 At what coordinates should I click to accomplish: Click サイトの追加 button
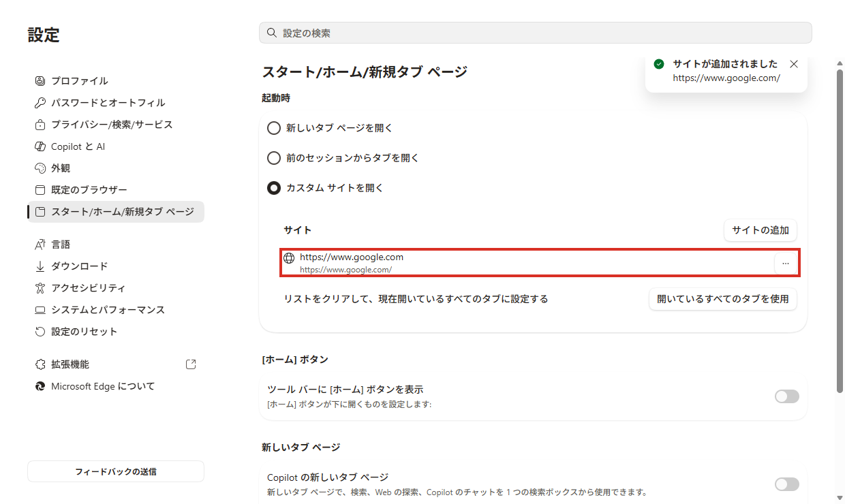(760, 230)
